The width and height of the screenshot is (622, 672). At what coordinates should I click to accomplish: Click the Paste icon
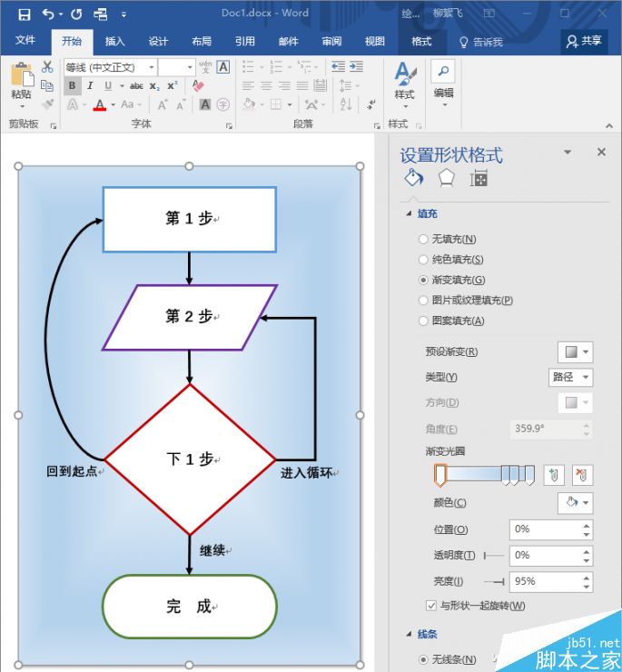(22, 74)
